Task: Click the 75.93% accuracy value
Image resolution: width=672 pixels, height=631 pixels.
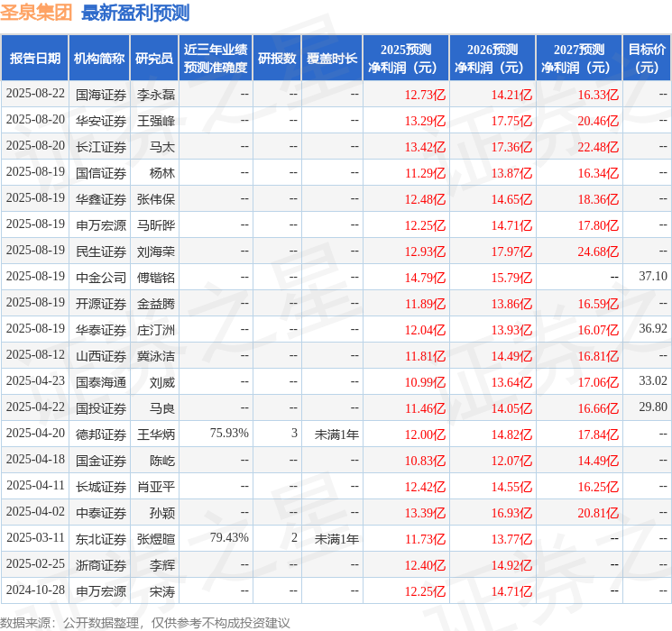Action: click(x=228, y=434)
